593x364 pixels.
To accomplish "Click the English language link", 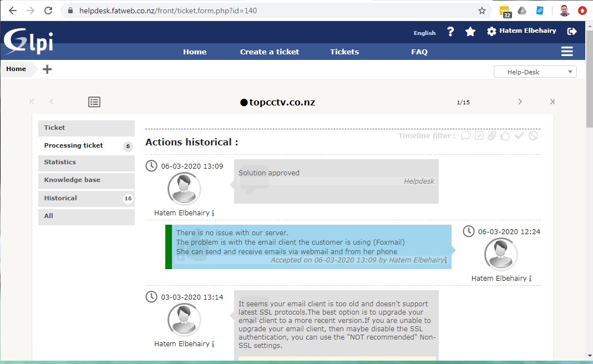I will (x=424, y=33).
